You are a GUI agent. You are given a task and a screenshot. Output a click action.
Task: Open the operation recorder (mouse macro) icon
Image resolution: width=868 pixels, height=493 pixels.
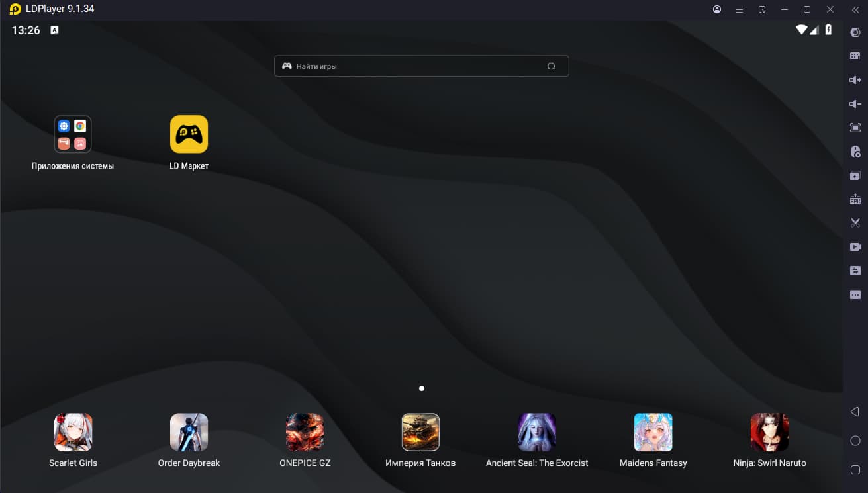pyautogui.click(x=855, y=152)
